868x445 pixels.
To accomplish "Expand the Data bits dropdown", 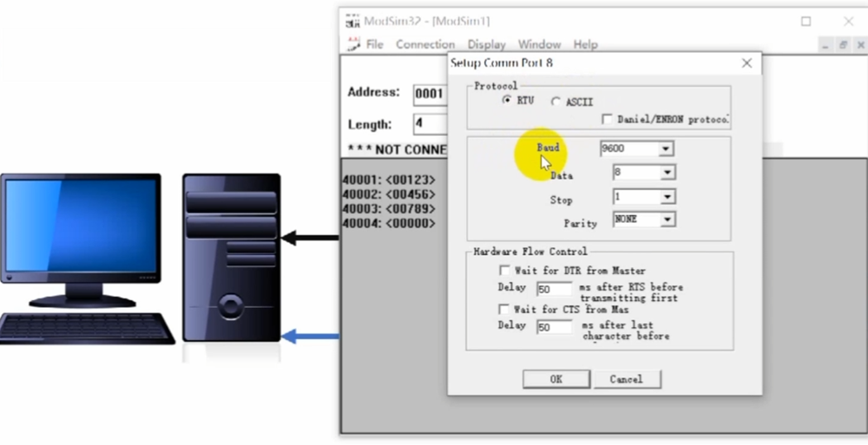I will coord(666,173).
